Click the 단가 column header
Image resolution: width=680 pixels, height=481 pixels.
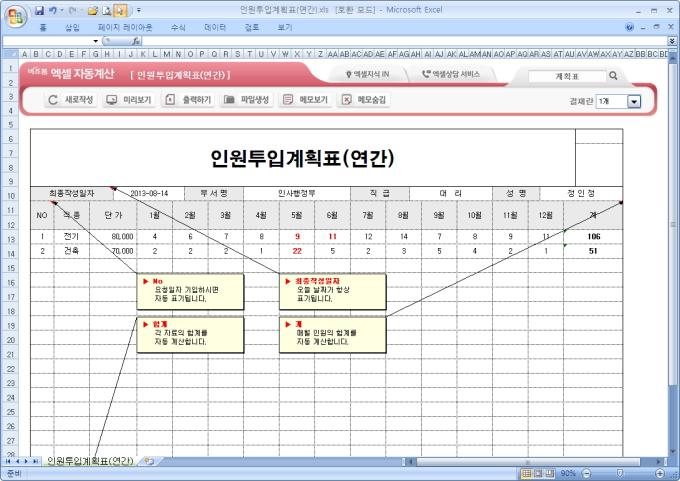(x=113, y=215)
